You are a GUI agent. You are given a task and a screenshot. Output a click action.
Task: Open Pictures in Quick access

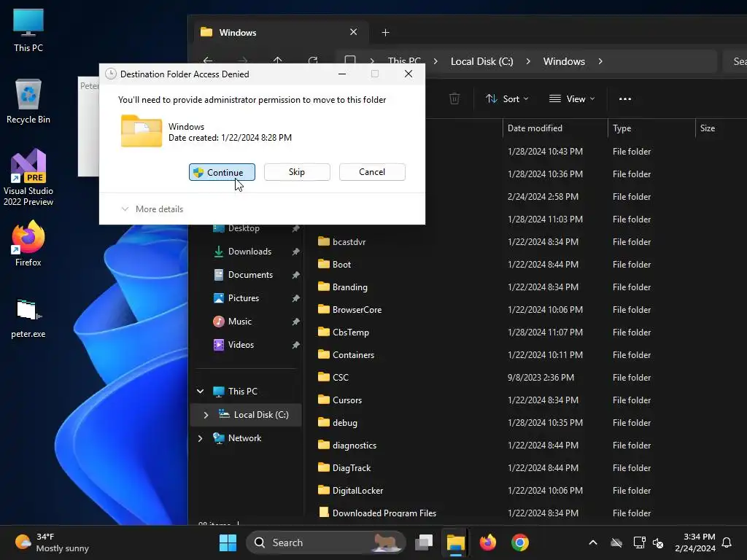click(x=244, y=298)
